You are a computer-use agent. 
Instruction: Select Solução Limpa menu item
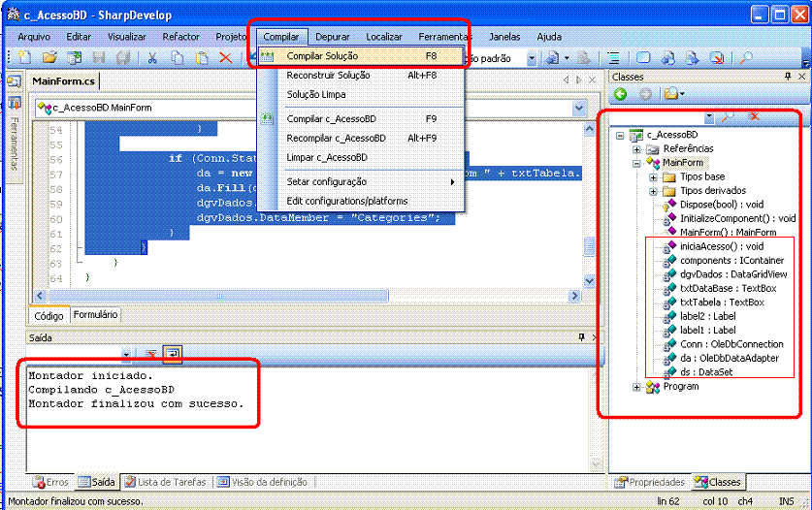coord(361,94)
